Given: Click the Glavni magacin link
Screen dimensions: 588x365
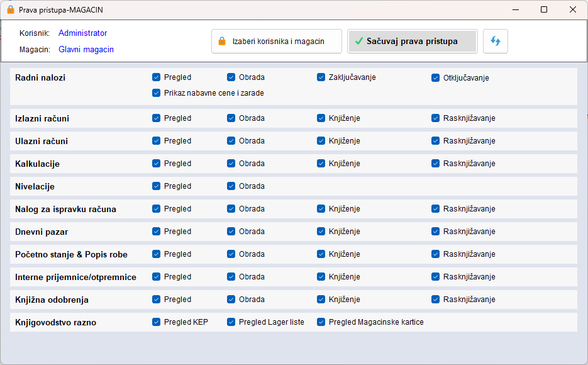Looking at the screenshot, I should (86, 50).
